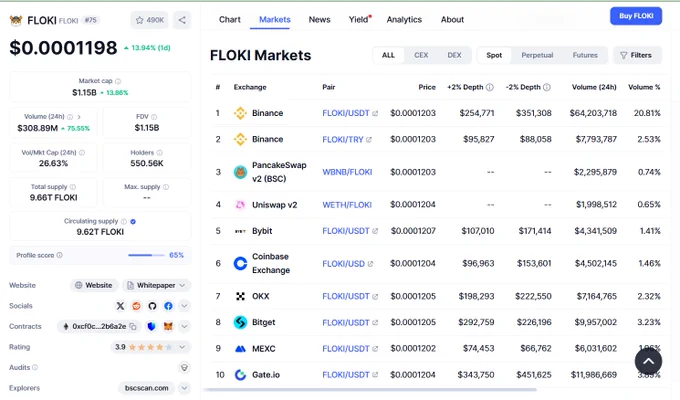Screen dimensions: 680x400
Task: Select the Perpetual market type
Action: [537, 55]
